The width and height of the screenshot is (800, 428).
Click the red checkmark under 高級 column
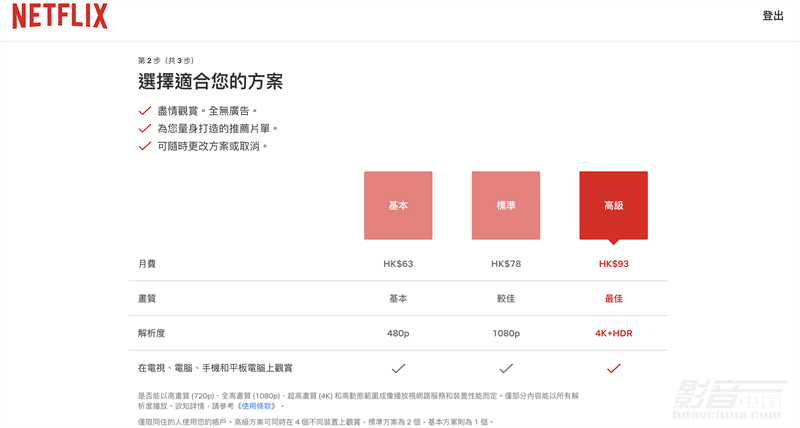(613, 368)
